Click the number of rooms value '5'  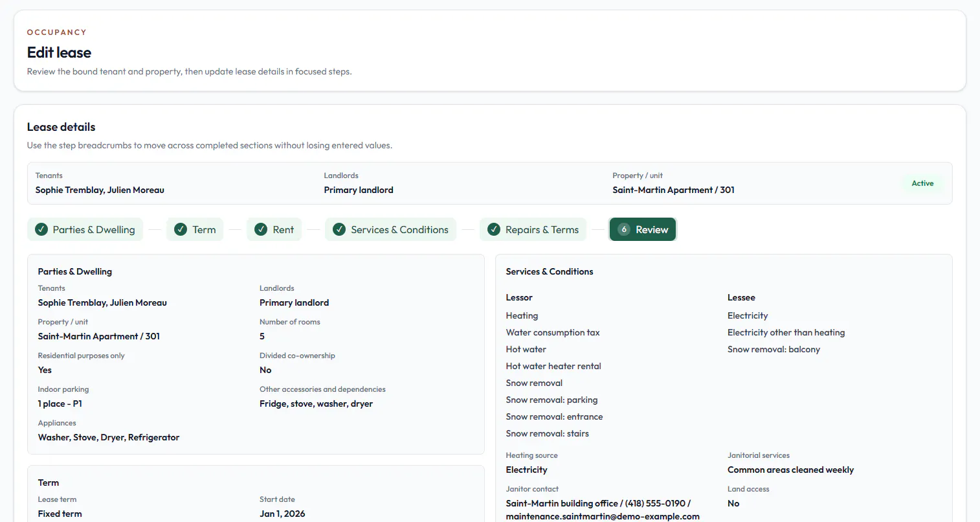tap(262, 336)
